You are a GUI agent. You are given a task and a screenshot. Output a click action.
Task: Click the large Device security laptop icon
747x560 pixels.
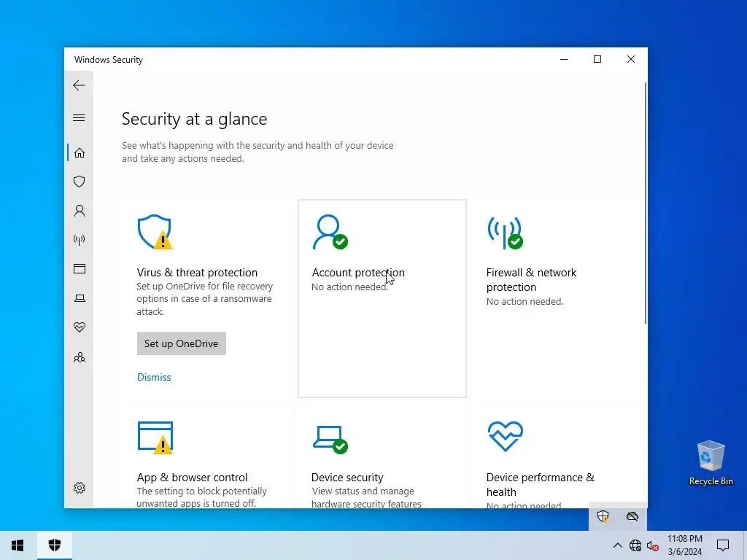click(x=330, y=440)
